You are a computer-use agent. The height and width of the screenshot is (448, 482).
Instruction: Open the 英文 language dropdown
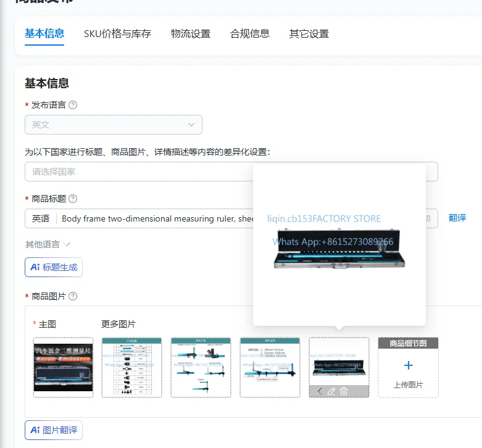click(x=114, y=125)
